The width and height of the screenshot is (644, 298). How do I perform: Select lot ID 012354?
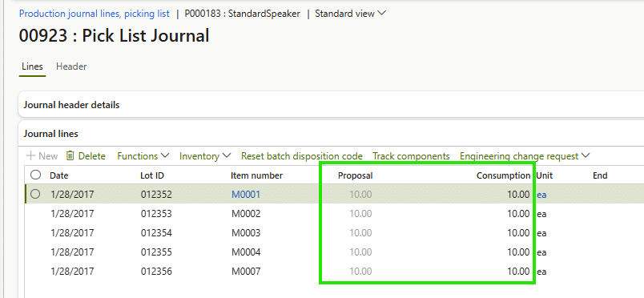coord(156,233)
